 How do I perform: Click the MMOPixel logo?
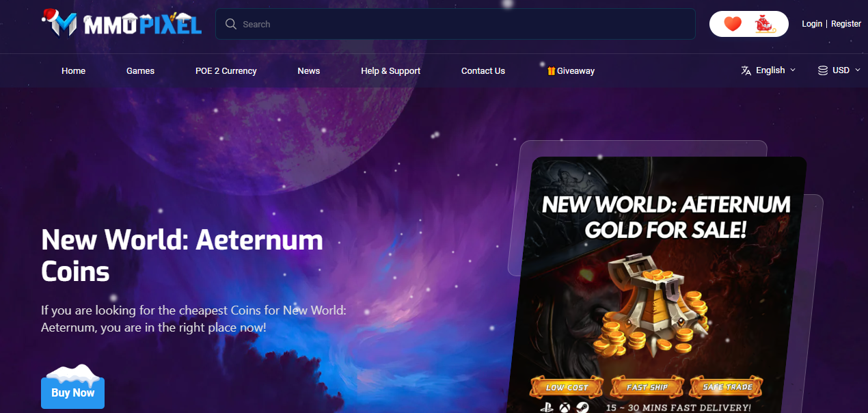122,24
